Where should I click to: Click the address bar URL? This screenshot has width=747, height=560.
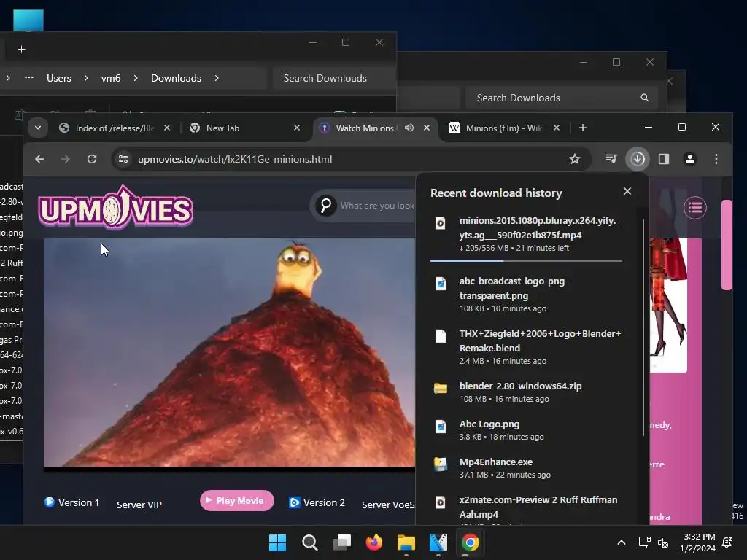(235, 159)
